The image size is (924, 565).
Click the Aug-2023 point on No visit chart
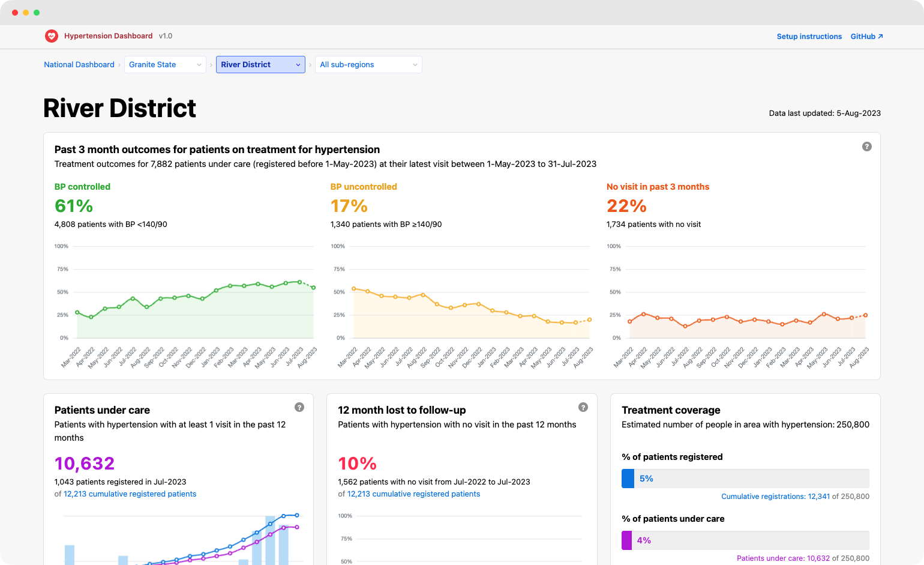pyautogui.click(x=865, y=315)
